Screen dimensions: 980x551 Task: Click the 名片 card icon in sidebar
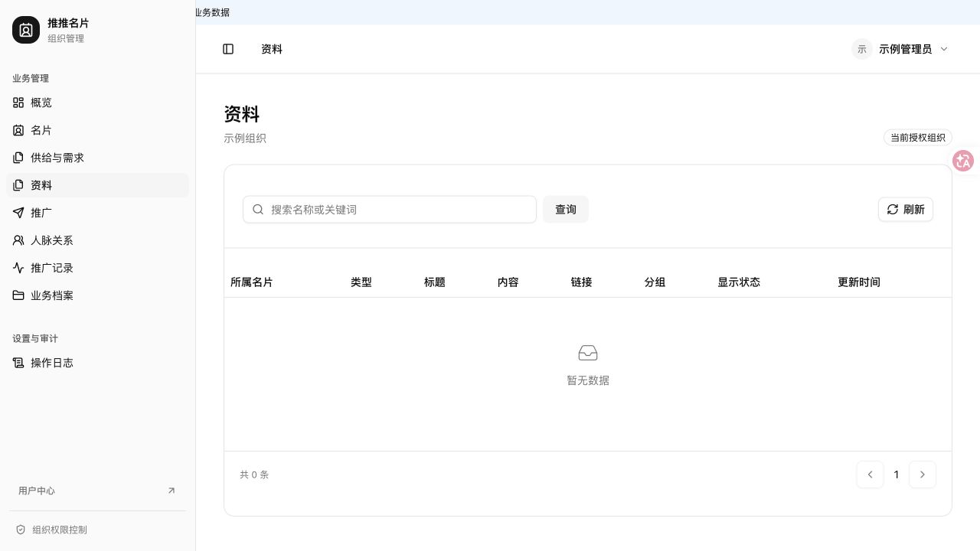pyautogui.click(x=18, y=130)
